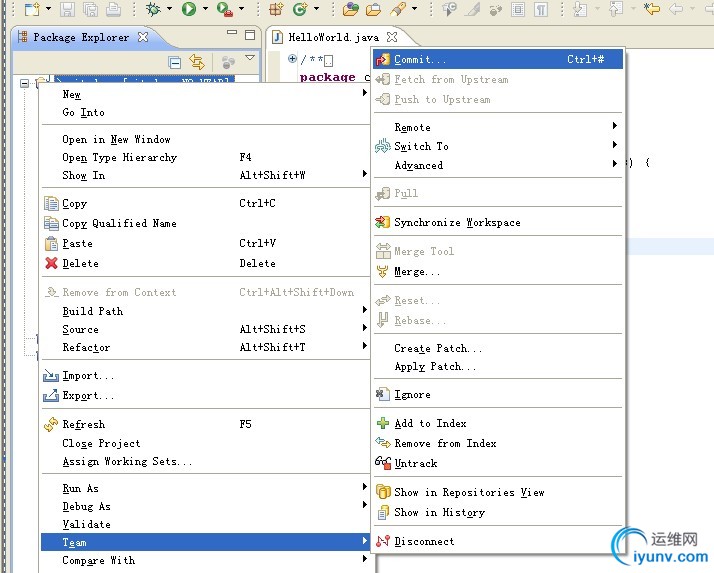Choose Go Into from context menu
The image size is (714, 573).
coord(205,113)
